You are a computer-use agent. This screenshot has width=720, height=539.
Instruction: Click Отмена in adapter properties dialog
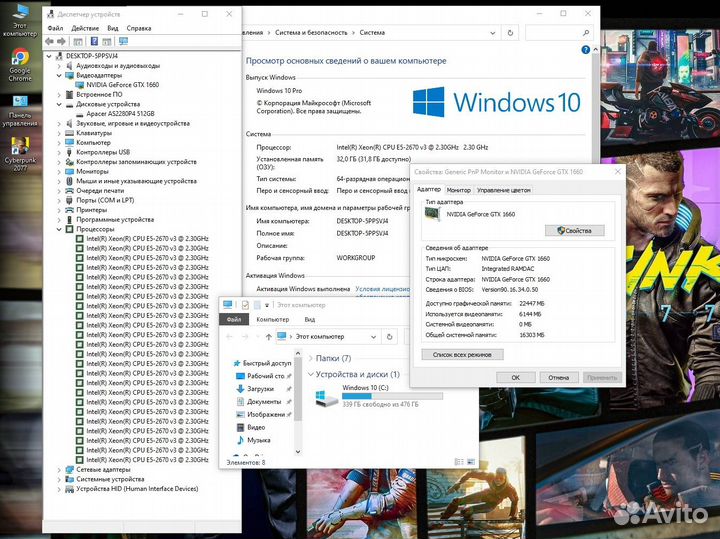558,377
